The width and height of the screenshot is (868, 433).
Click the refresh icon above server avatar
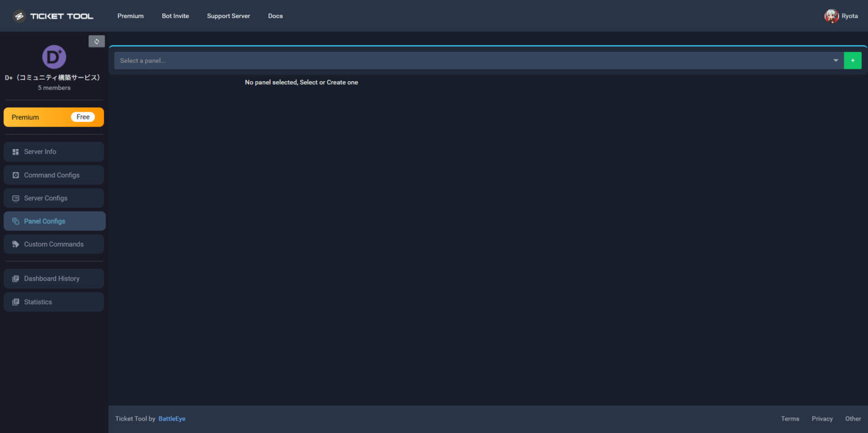tap(97, 41)
